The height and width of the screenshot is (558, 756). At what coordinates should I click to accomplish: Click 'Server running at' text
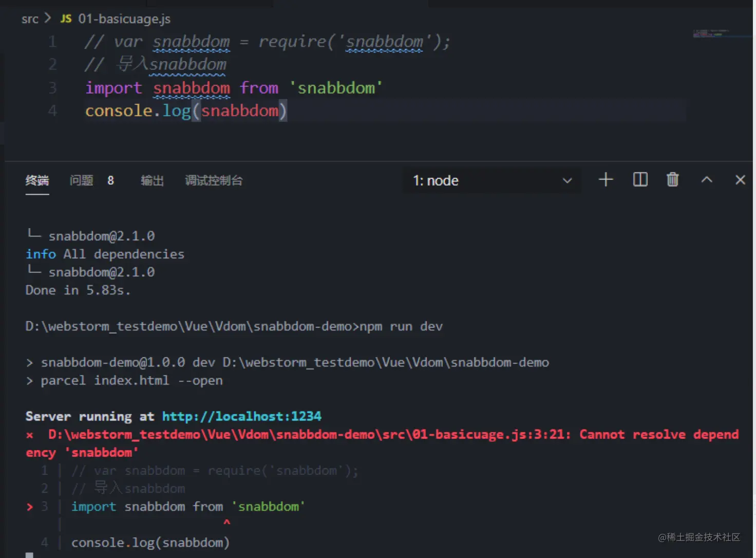(x=90, y=417)
